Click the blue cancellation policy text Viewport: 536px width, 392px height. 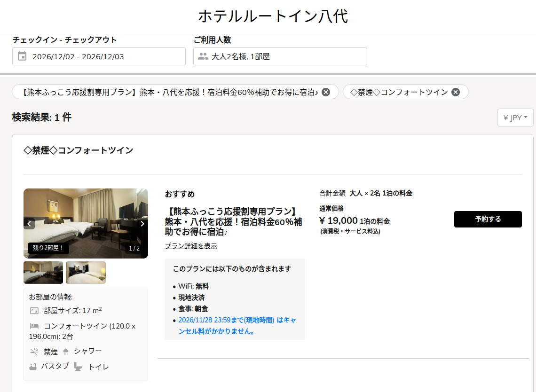[237, 326]
